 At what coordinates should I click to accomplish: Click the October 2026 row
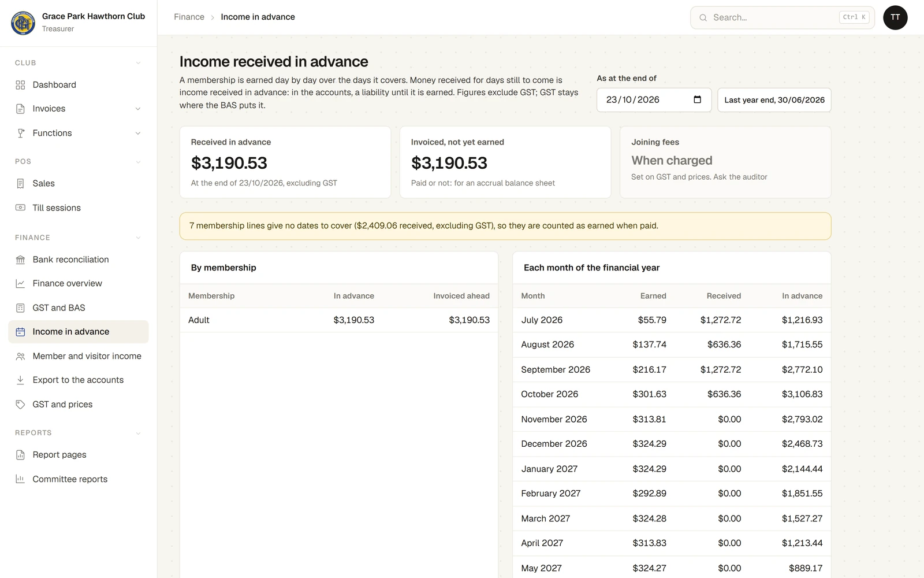(672, 394)
